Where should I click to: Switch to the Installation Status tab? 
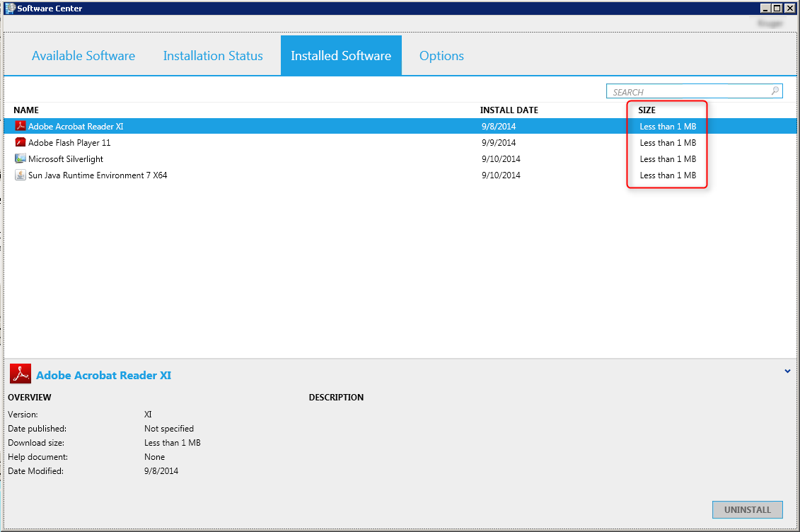click(214, 56)
